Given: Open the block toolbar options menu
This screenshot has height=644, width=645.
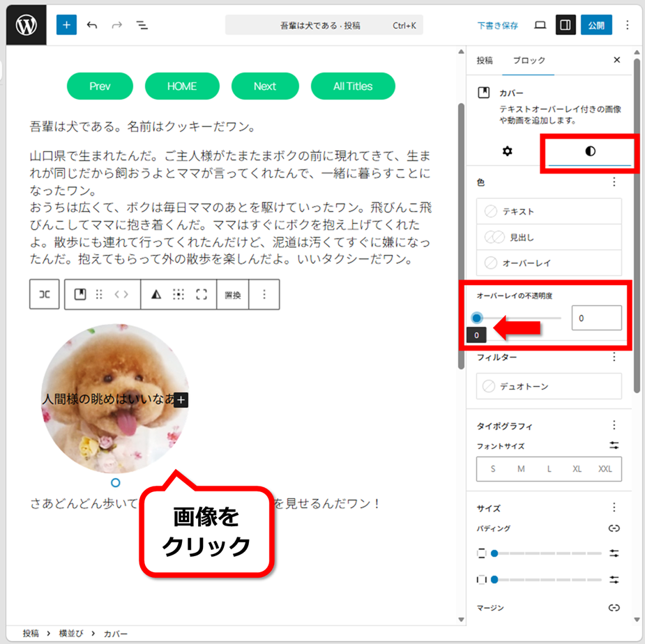Looking at the screenshot, I should [264, 295].
